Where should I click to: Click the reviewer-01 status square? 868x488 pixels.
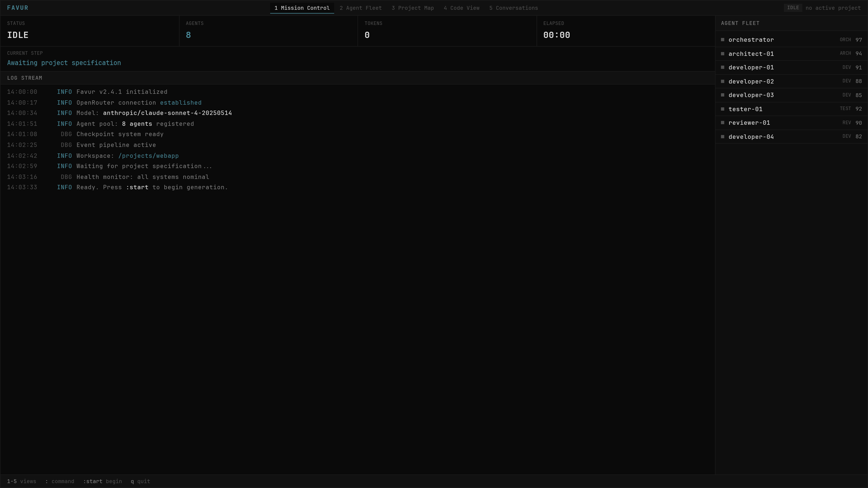pos(722,122)
